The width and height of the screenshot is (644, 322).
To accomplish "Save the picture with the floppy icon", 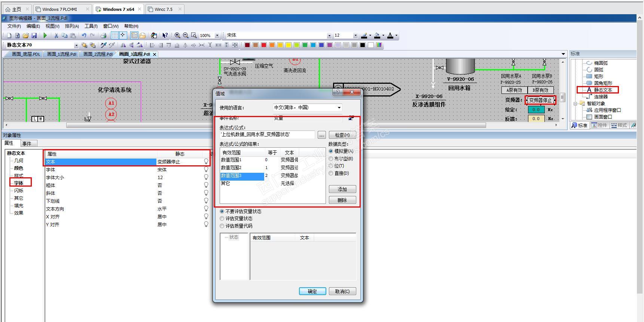I will point(34,36).
